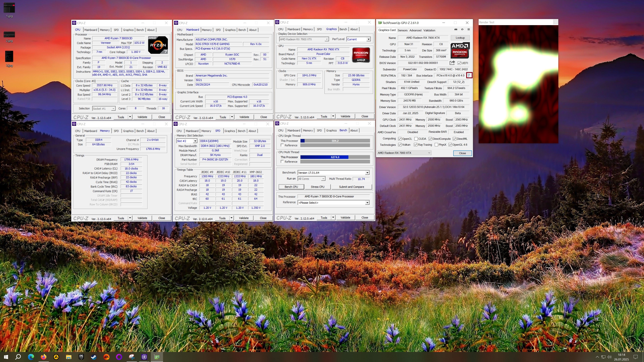
Task: Switch to Sensors tab in GPU-Z
Action: tap(402, 30)
